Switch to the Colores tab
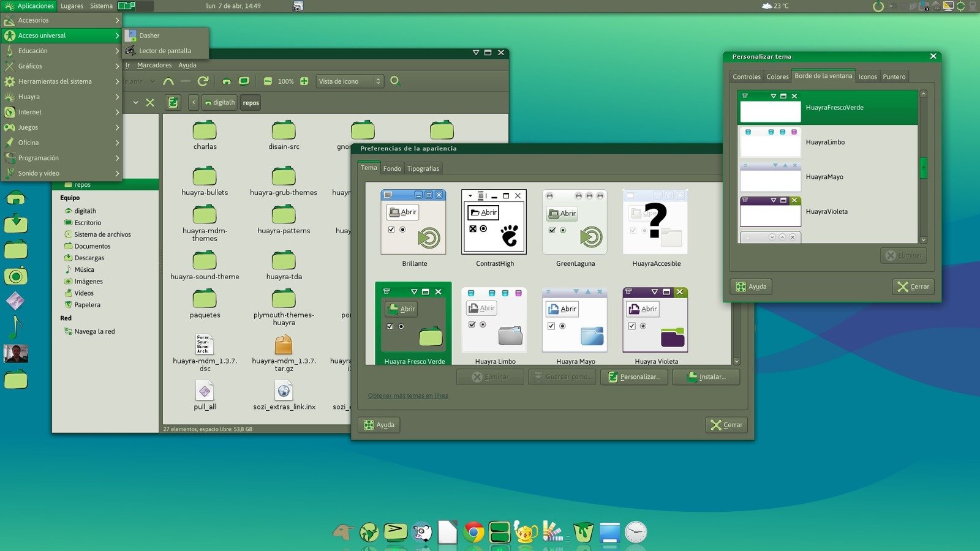This screenshot has width=980, height=551. (777, 77)
